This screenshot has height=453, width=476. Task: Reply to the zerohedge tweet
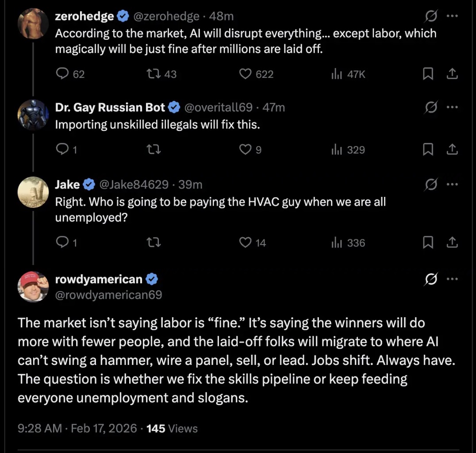tap(62, 74)
